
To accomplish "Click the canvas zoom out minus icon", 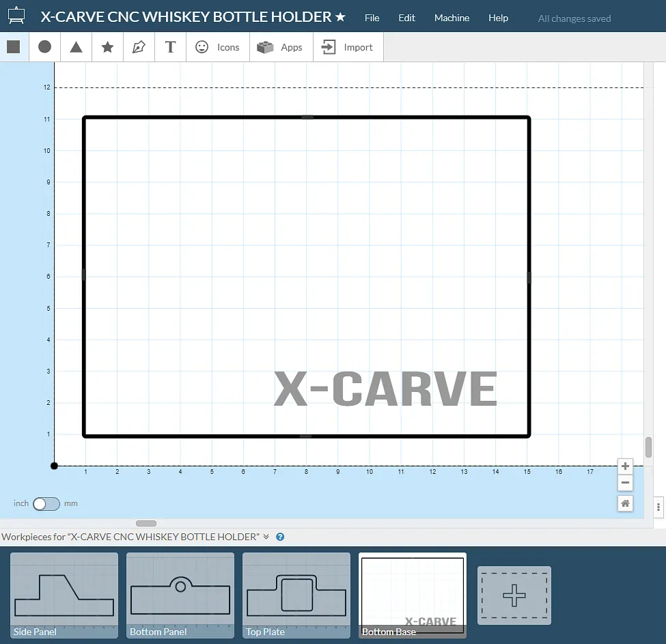I will pos(625,484).
